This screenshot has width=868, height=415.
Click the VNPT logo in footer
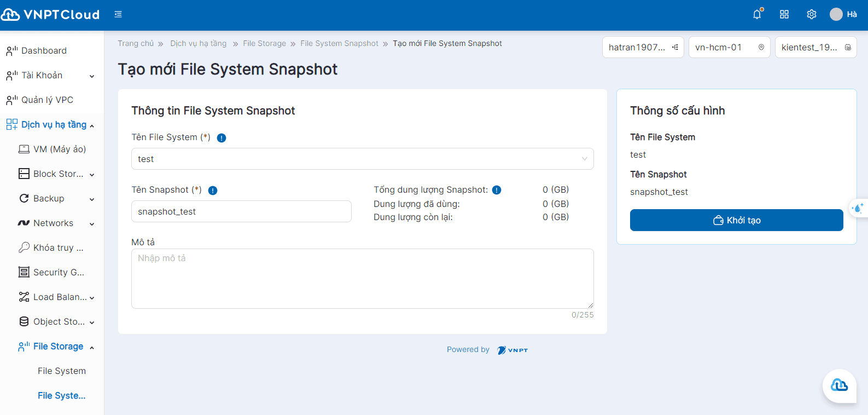pyautogui.click(x=512, y=350)
